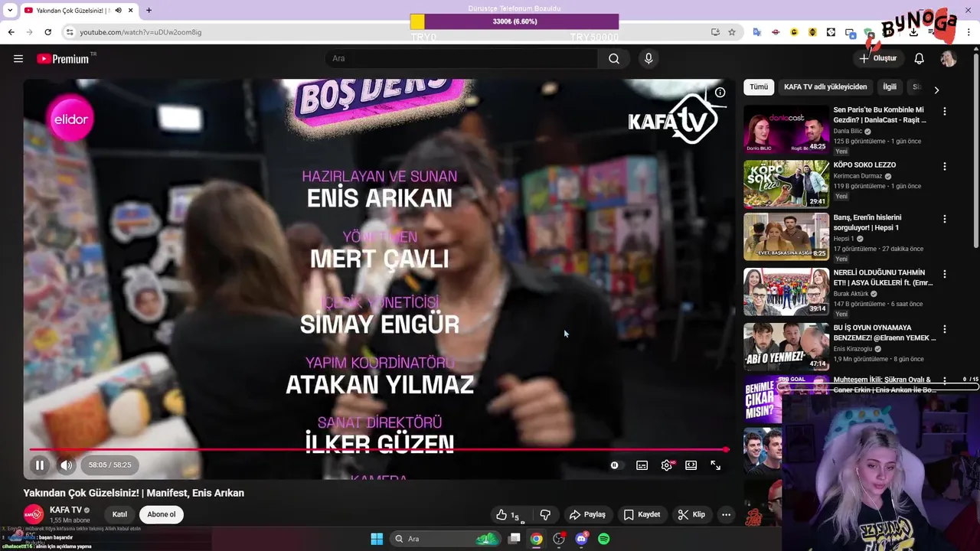980x551 pixels.
Task: Go to YouTube Premium home logo
Action: 64,59
